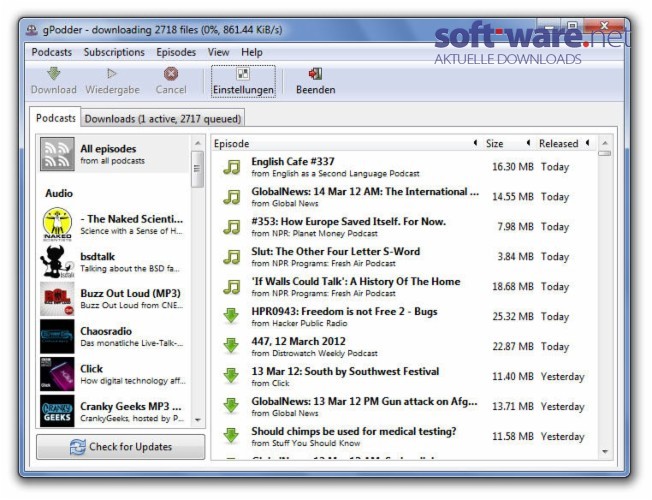Open the Podcasts menu
This screenshot has width=652, height=500.
pyautogui.click(x=52, y=52)
